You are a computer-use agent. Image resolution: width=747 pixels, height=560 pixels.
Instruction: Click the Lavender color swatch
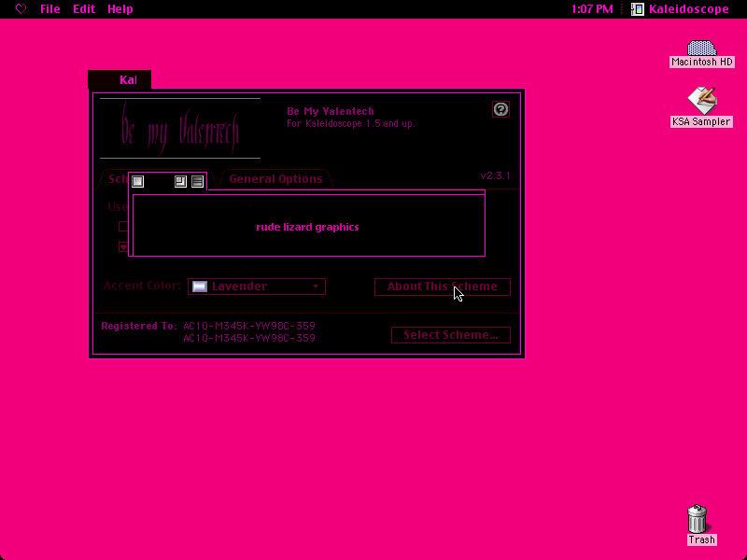tap(200, 287)
